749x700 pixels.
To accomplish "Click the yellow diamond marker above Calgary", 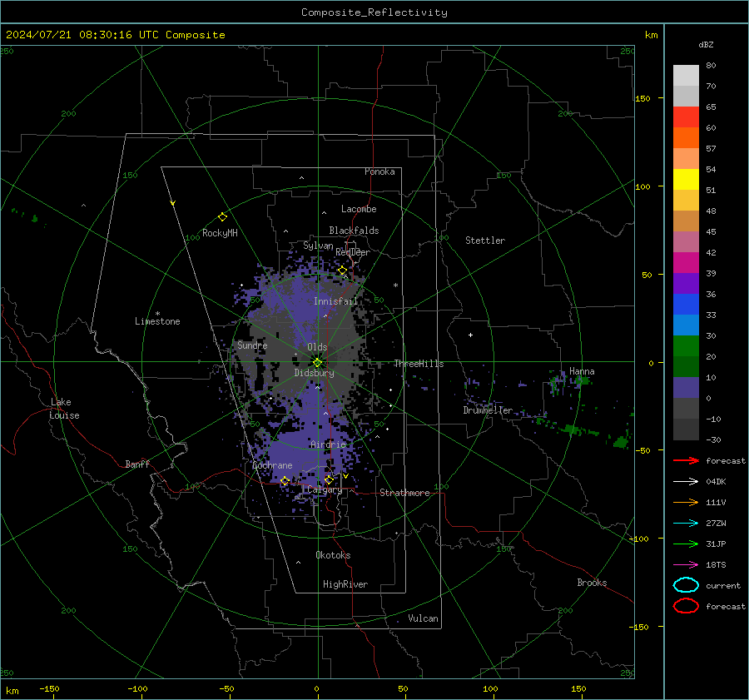I will click(329, 479).
